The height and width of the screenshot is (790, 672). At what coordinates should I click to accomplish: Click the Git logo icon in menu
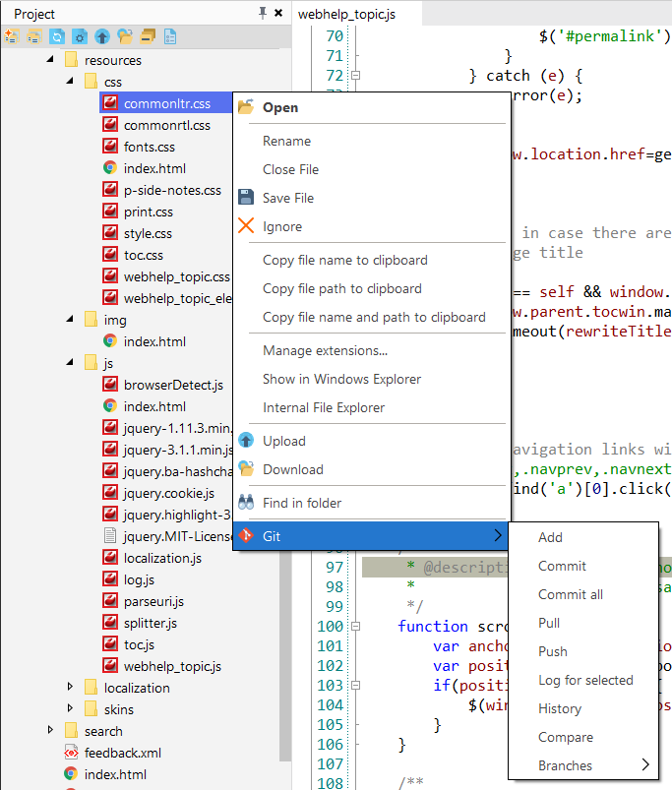tap(246, 535)
